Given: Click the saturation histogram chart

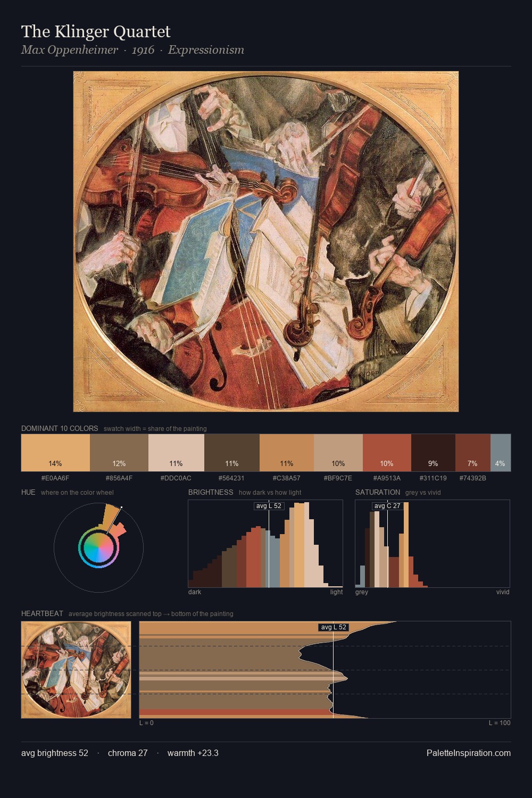Looking at the screenshot, I should click(x=433, y=544).
